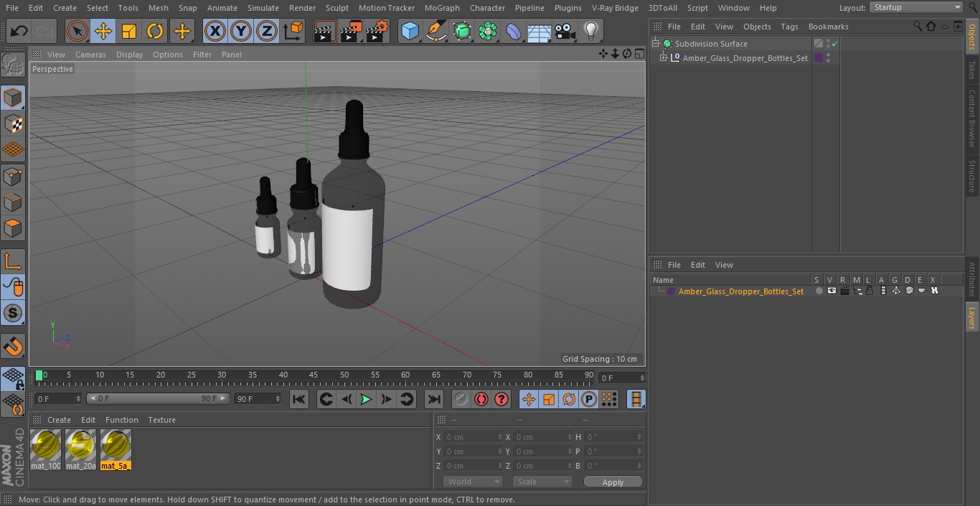This screenshot has width=980, height=506.
Task: Add a Floor environment object
Action: pyautogui.click(x=540, y=32)
